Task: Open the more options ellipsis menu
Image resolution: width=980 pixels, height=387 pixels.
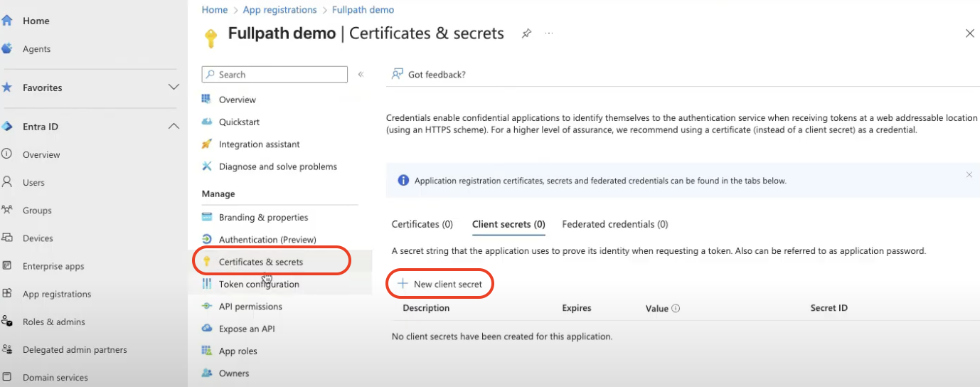Action: [x=549, y=33]
